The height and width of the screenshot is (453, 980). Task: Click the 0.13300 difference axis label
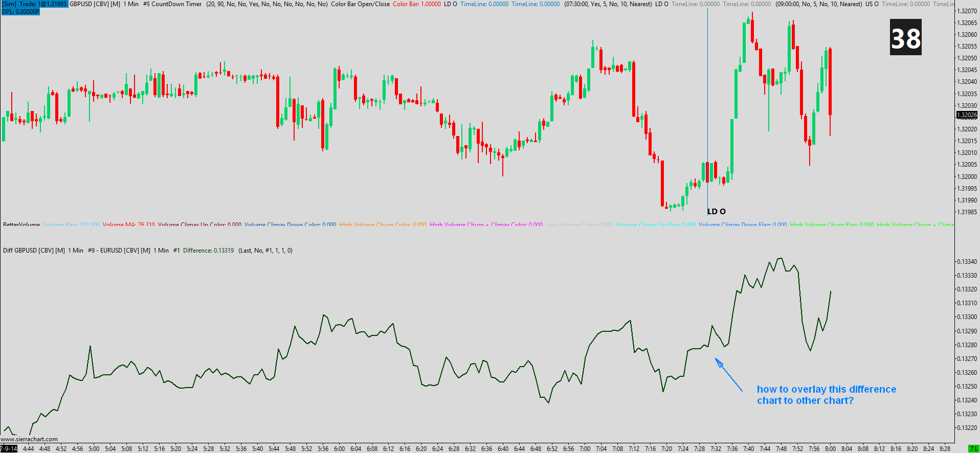(967, 317)
